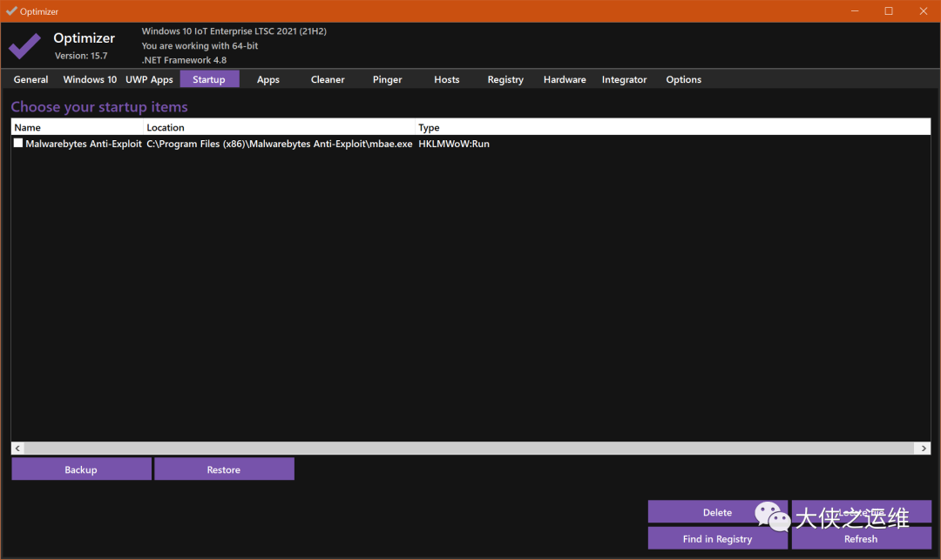Close the Optimizer window
Screen dimensions: 941x560
(923, 10)
